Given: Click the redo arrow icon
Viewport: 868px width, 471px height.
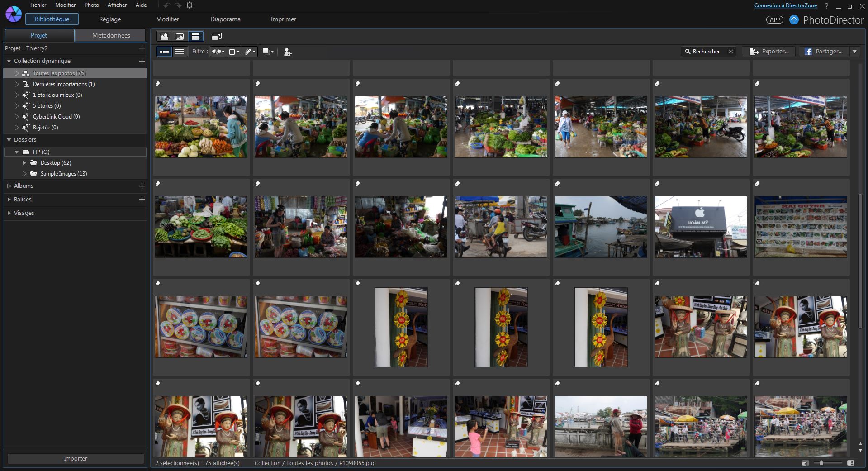Looking at the screenshot, I should pos(178,5).
